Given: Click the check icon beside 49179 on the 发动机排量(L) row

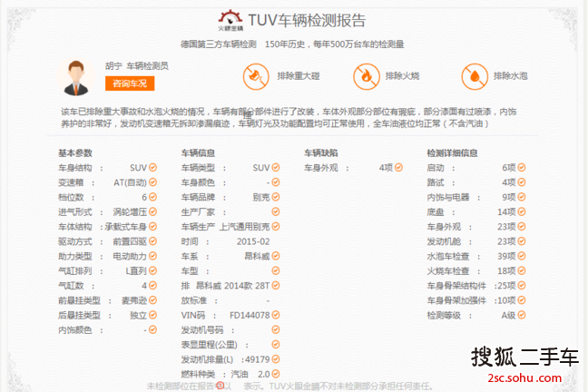Looking at the screenshot, I should (276, 359).
